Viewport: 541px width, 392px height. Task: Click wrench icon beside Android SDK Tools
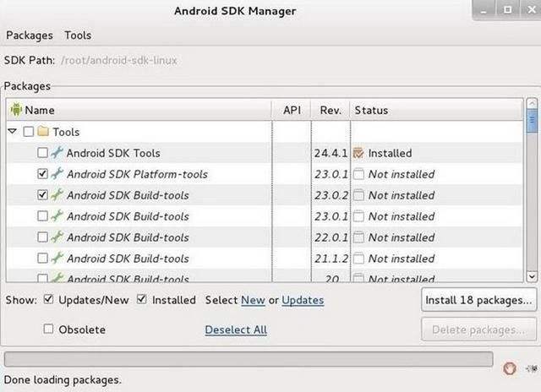click(57, 153)
